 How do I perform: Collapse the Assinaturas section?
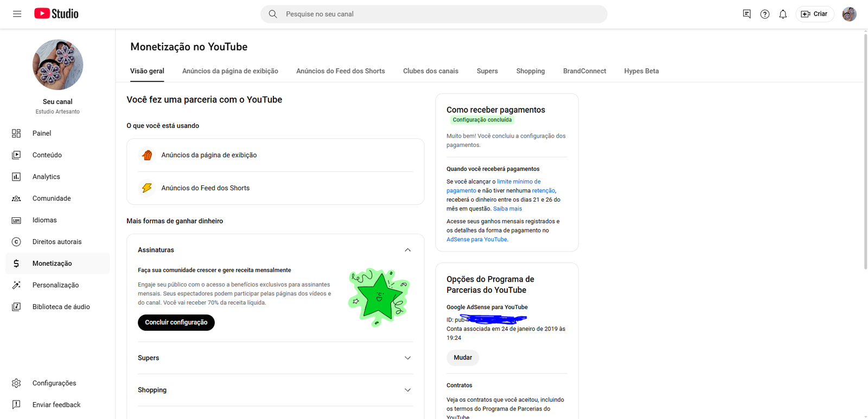(407, 250)
